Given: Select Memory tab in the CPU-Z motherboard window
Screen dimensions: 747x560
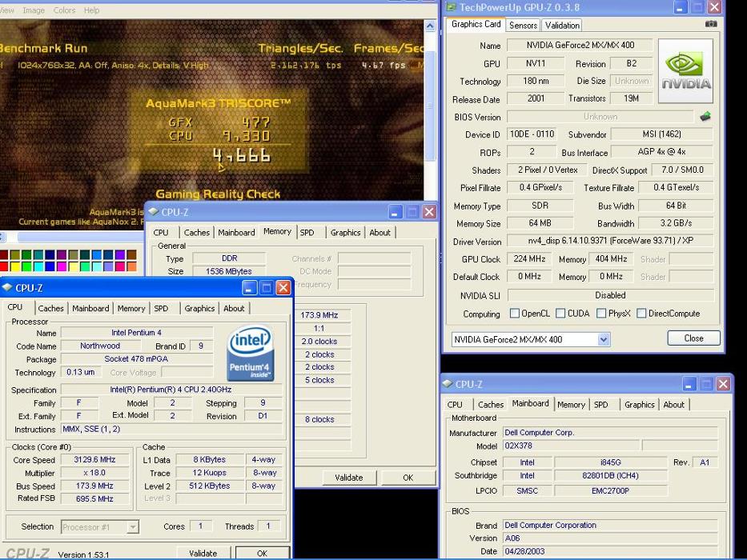Looking at the screenshot, I should [x=571, y=405].
